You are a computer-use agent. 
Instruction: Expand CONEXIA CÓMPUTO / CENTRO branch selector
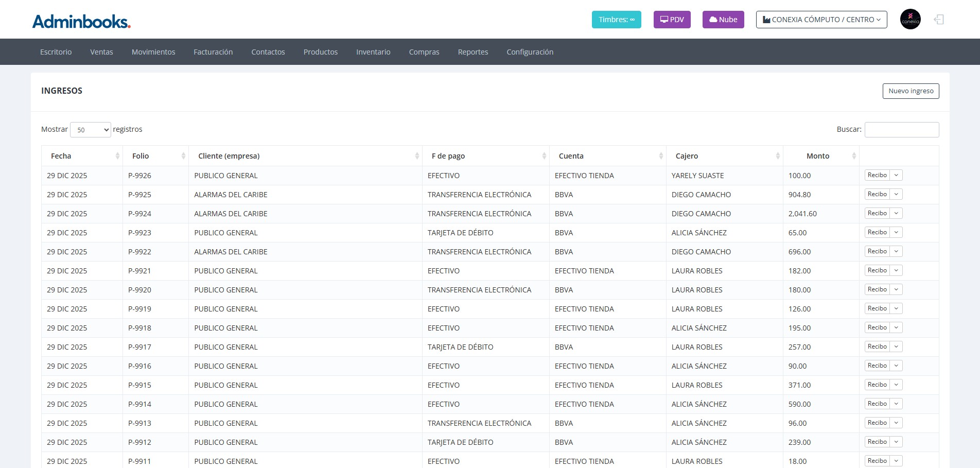[x=821, y=20]
